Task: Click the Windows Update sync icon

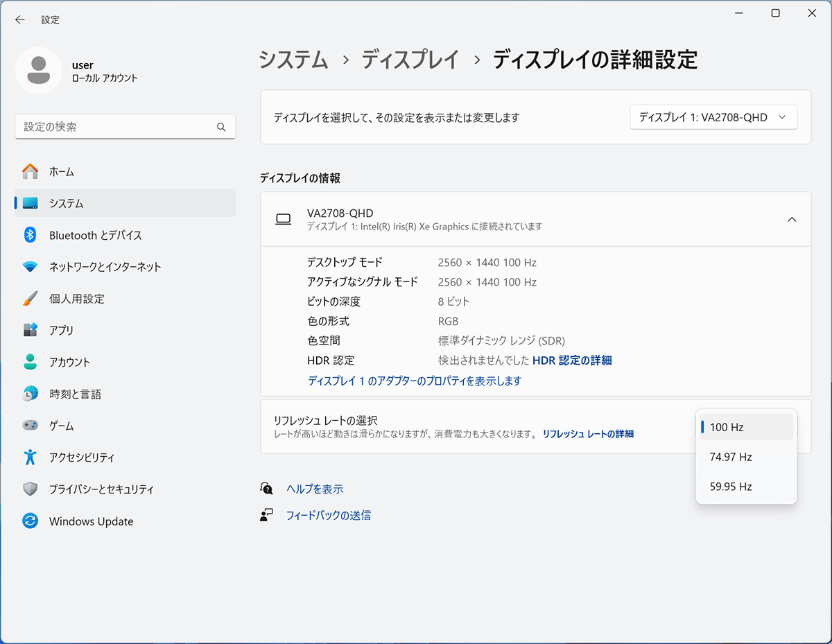Action: coord(30,521)
